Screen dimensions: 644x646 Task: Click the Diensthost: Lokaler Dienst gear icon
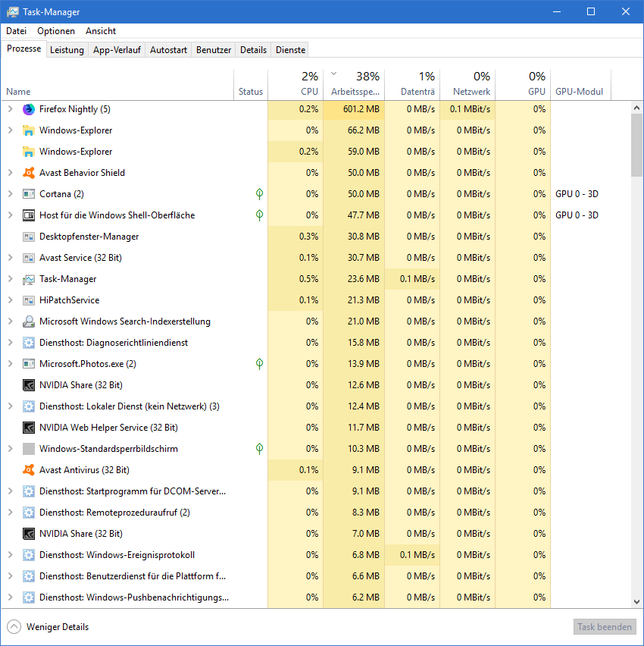[29, 406]
